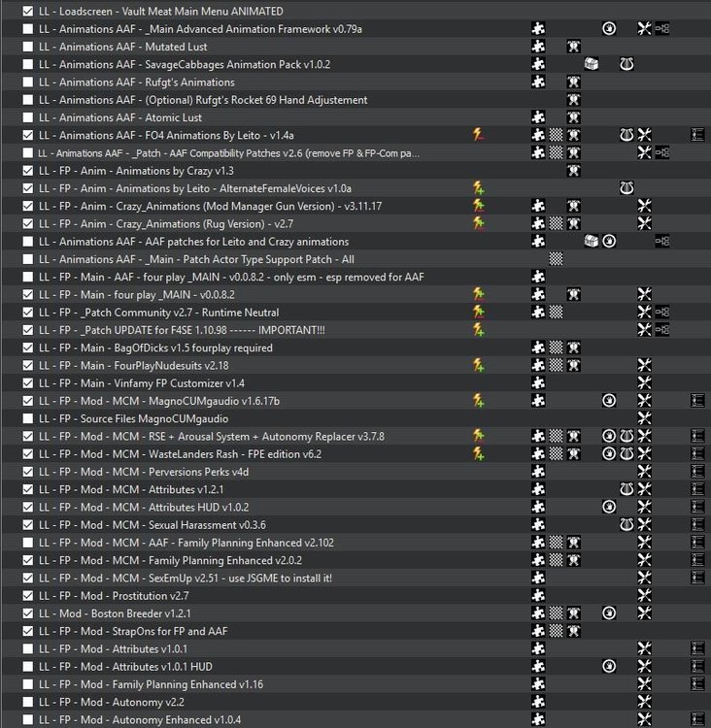This screenshot has width=711, height=728.
Task: Click interface icon in Attributes v1.0.1 HUD row
Action: pyautogui.click(x=609, y=666)
